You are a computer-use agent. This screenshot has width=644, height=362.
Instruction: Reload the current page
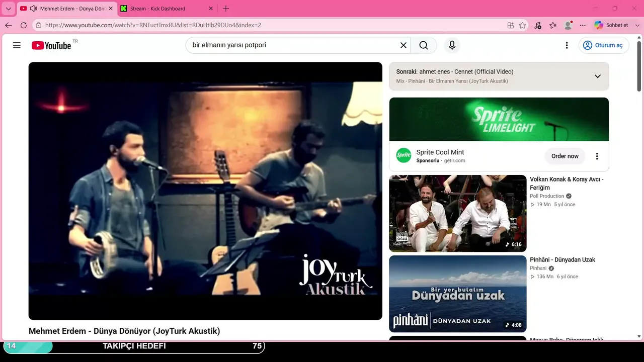click(x=24, y=25)
